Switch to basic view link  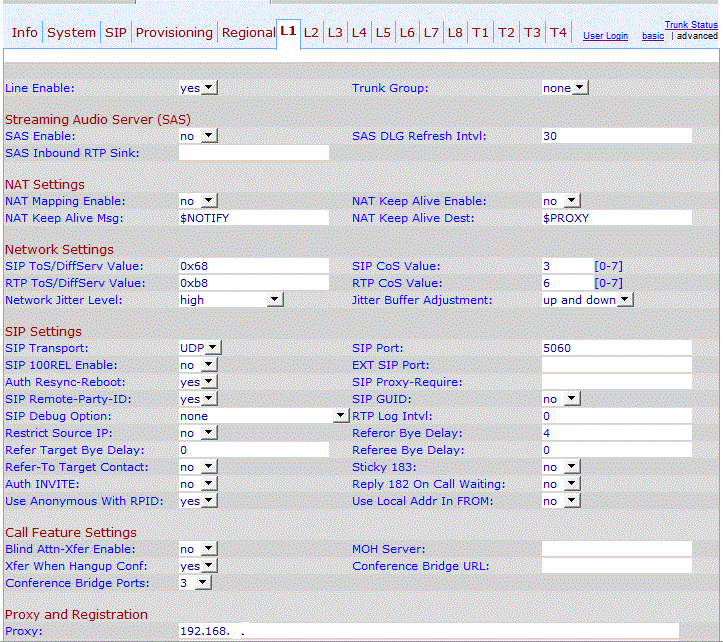point(652,36)
